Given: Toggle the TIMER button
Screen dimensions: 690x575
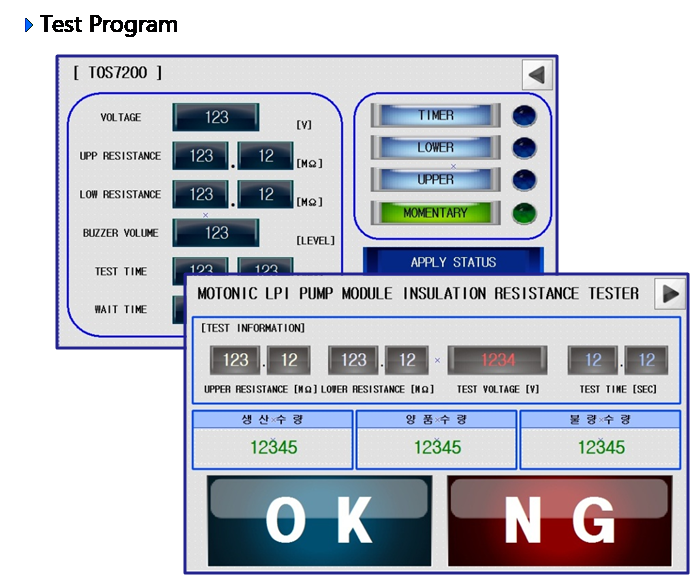Looking at the screenshot, I should pyautogui.click(x=436, y=115).
